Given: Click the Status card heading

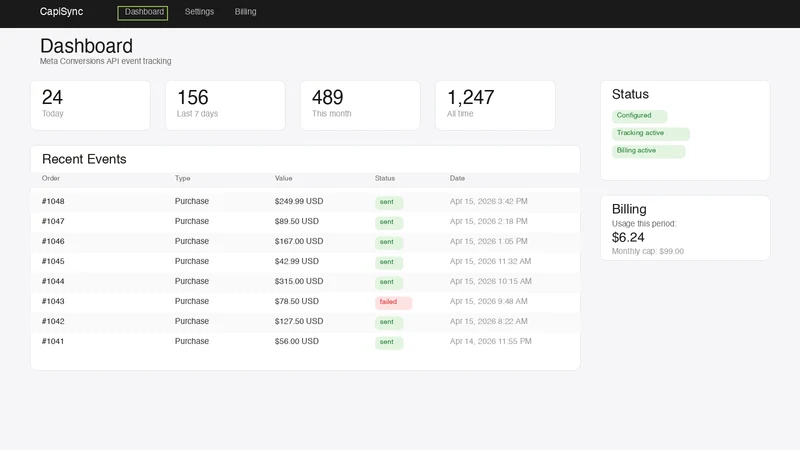Looking at the screenshot, I should click(x=630, y=94).
